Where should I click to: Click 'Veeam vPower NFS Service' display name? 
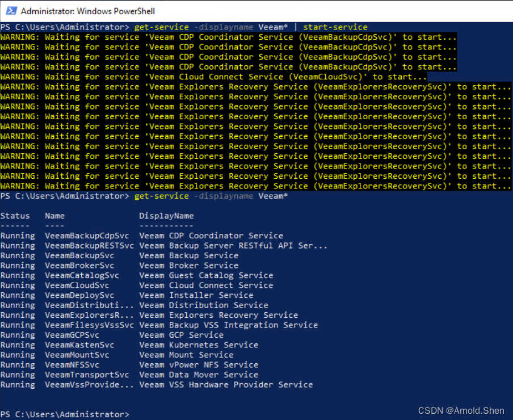pyautogui.click(x=199, y=365)
